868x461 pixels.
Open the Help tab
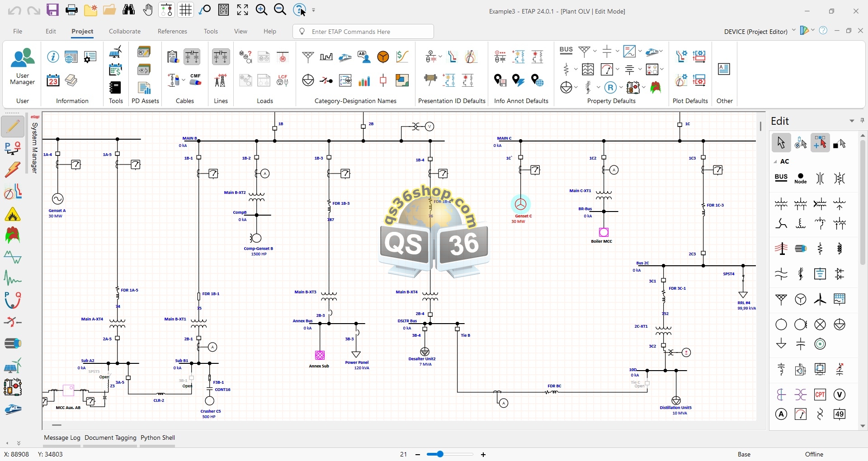[x=270, y=31]
